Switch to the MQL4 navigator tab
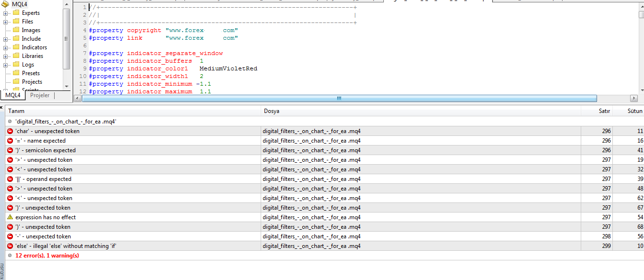 [x=13, y=95]
